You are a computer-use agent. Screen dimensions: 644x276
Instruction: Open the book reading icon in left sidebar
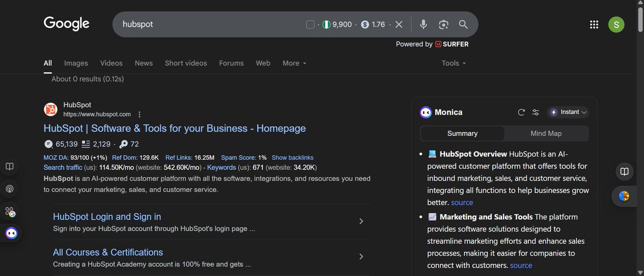tap(9, 166)
